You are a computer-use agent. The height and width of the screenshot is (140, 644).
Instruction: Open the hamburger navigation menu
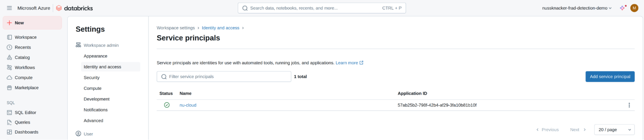tap(9, 8)
